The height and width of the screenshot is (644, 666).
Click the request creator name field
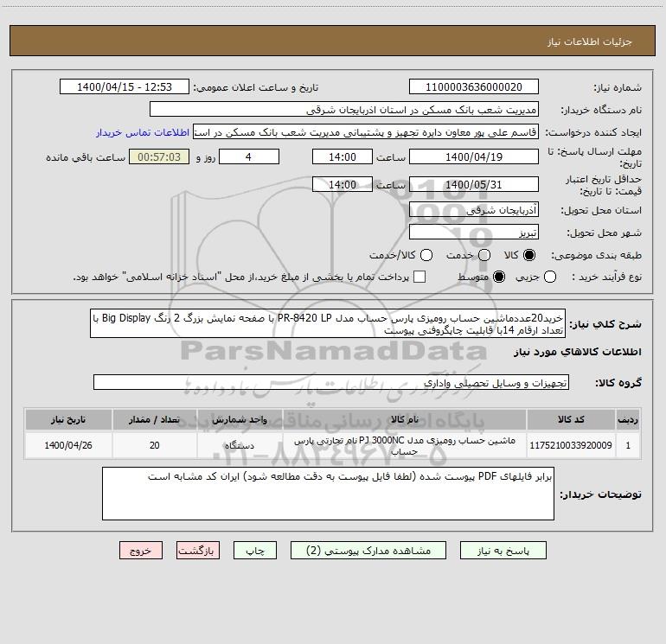366,132
